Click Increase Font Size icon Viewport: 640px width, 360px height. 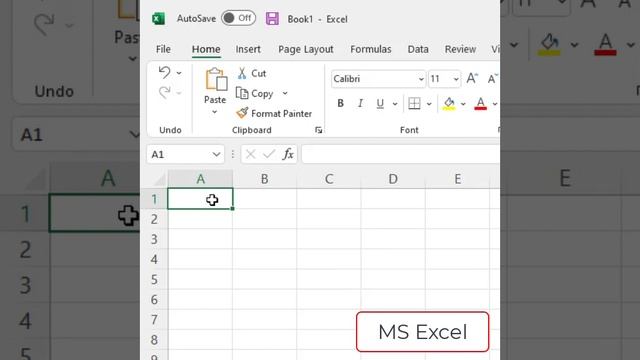(x=472, y=78)
